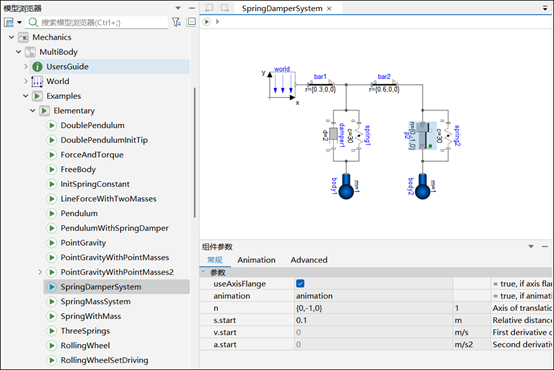Screen dimensions: 554x370
Task: Select the bar1 component in diagram
Action: (321, 84)
